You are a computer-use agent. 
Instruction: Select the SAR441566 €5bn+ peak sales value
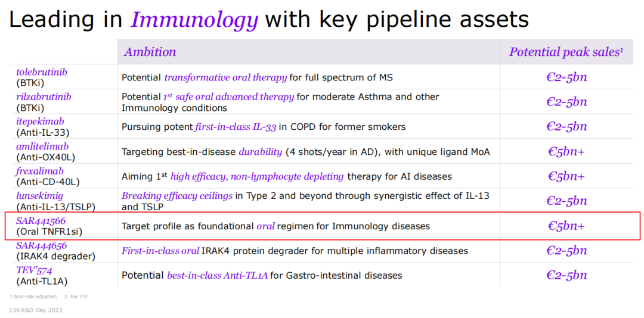tap(566, 226)
